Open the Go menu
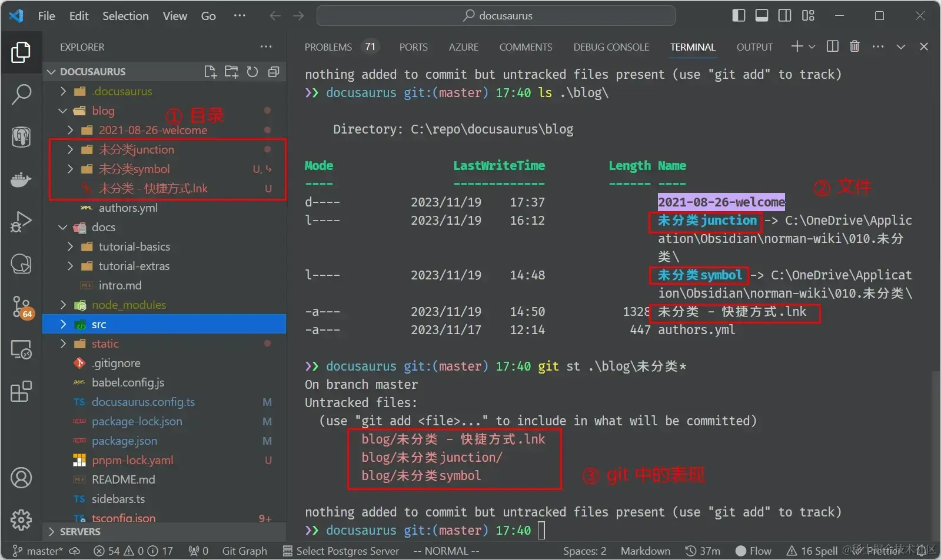 (208, 16)
